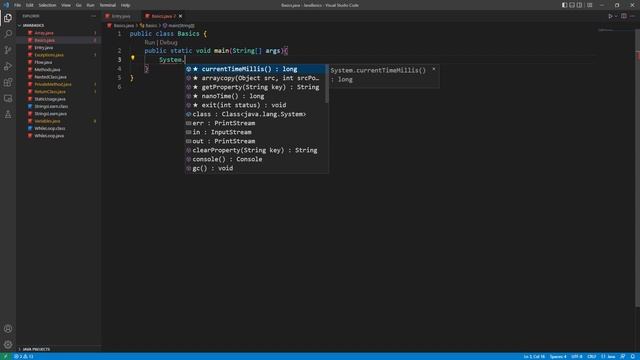Screen dimensions: 640x360
Task: Select the nanoTime() suggestion
Action: coord(256,96)
